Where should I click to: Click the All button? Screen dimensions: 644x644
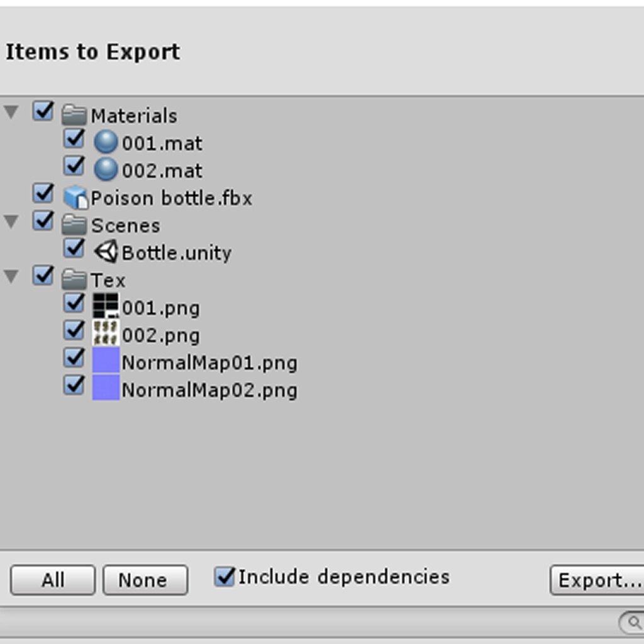click(x=53, y=580)
